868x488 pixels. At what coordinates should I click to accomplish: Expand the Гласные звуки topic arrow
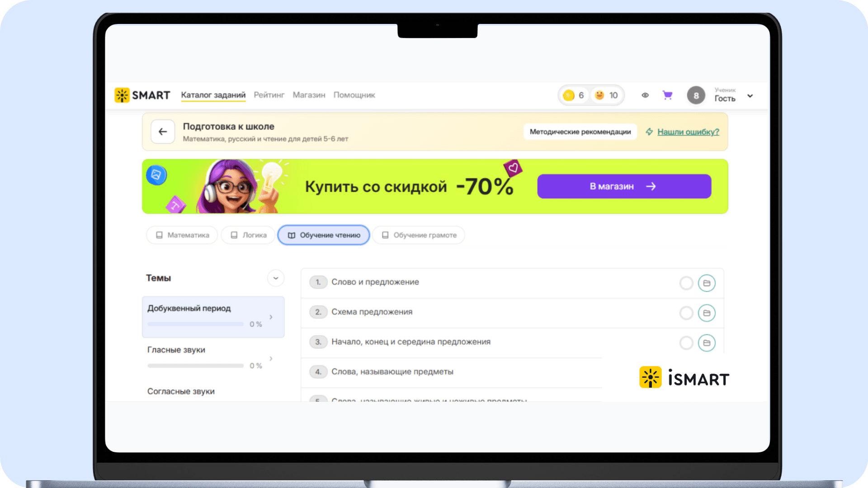(271, 358)
